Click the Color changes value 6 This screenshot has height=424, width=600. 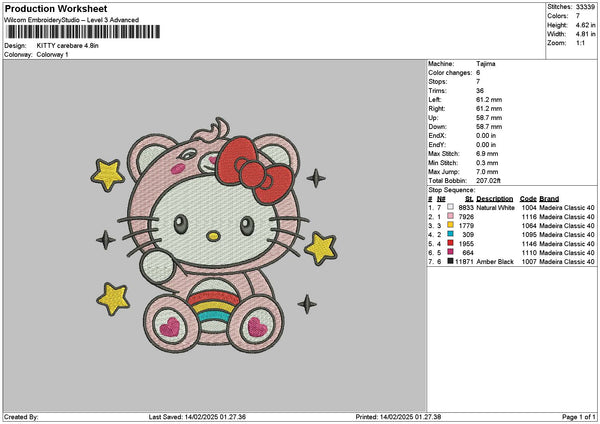click(478, 73)
